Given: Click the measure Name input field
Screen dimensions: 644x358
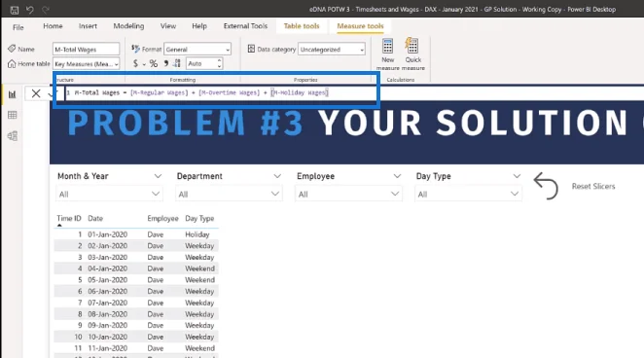Looking at the screenshot, I should coord(87,50).
